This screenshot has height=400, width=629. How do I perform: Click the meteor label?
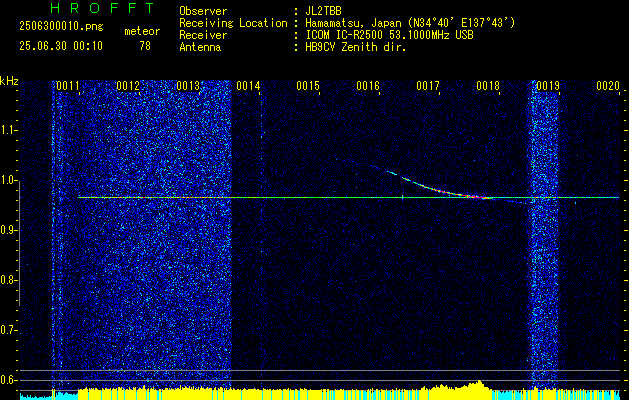142,31
